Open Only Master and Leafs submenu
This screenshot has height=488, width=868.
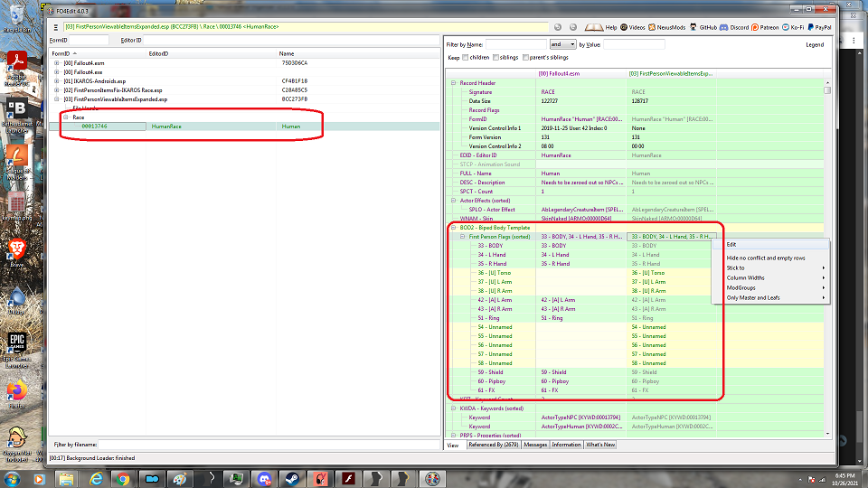point(770,297)
